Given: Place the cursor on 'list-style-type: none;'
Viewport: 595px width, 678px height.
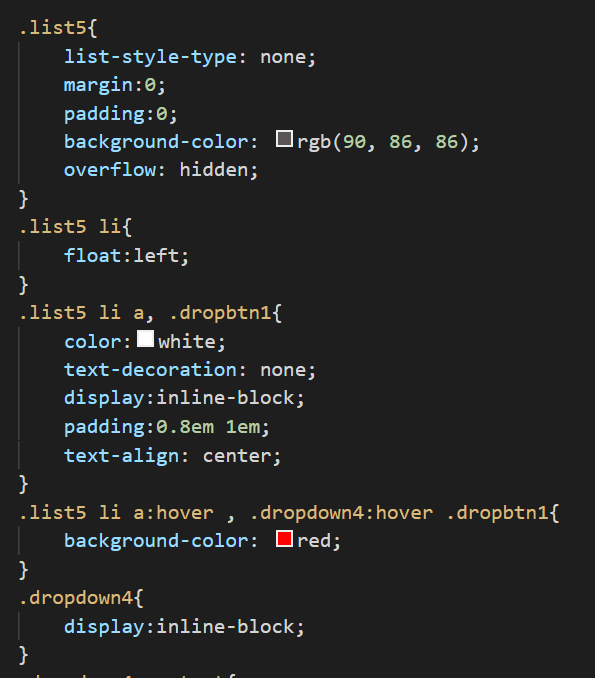Looking at the screenshot, I should click(x=190, y=57).
